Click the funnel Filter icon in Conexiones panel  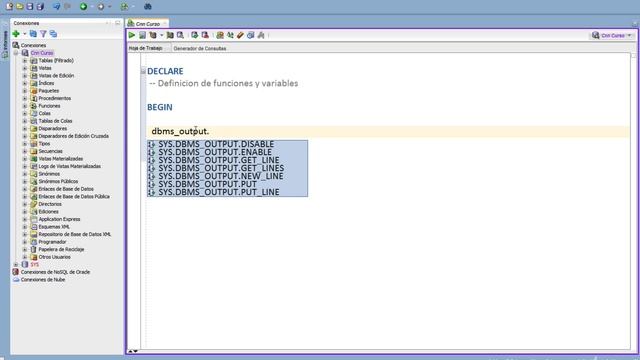pos(43,34)
